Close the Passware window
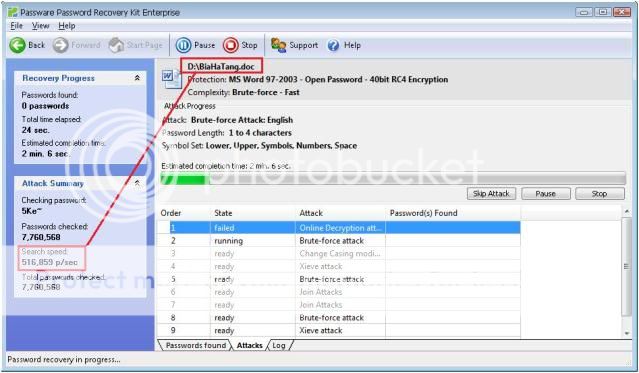 tap(622, 12)
